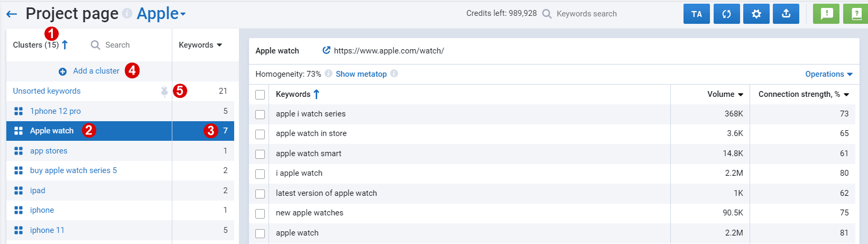Click volume value 368K

click(x=734, y=114)
